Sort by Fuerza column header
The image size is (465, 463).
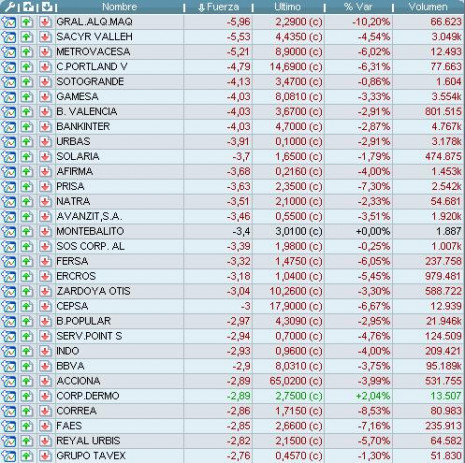[x=219, y=7]
